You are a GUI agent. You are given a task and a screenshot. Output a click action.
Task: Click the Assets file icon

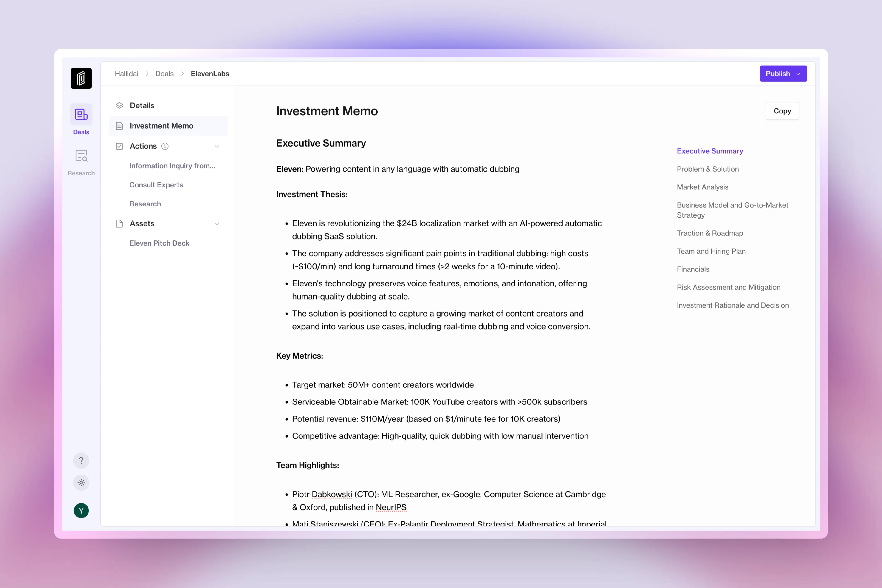point(119,223)
